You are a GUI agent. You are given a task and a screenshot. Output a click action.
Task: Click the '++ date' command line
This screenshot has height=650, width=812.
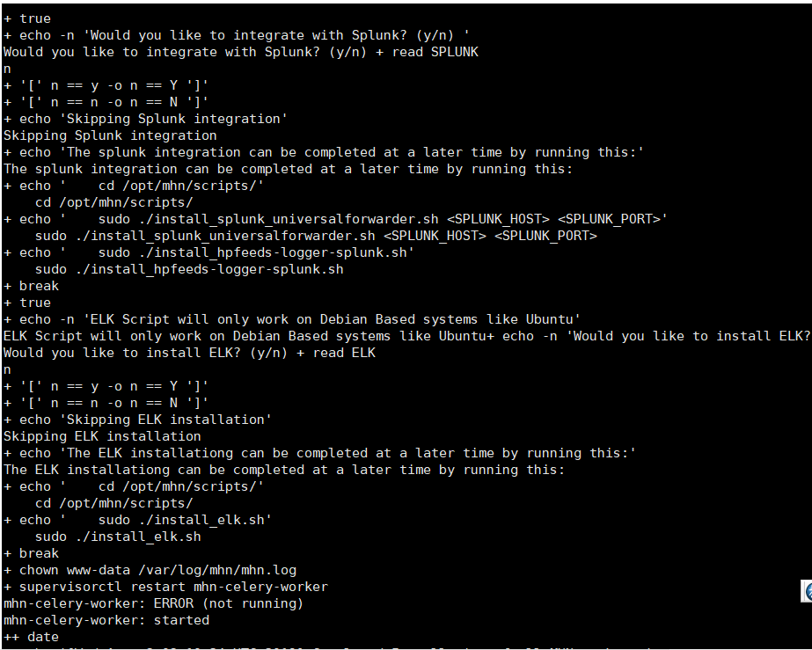point(31,637)
